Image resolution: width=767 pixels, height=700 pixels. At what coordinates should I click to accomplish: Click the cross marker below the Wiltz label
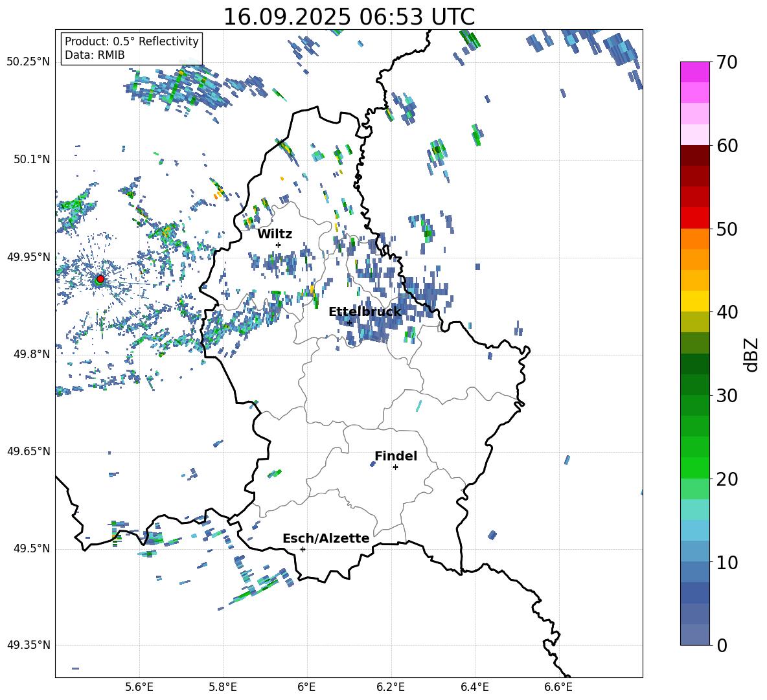click(x=279, y=245)
